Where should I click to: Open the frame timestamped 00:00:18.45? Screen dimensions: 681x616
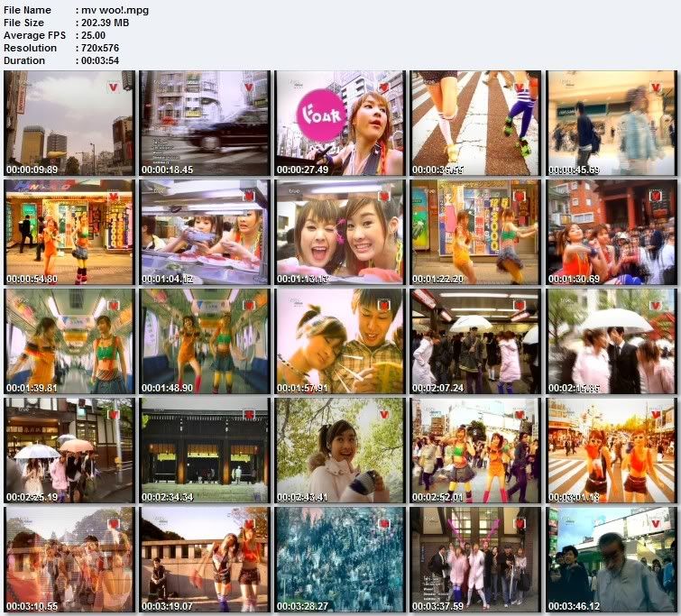[x=205, y=124]
